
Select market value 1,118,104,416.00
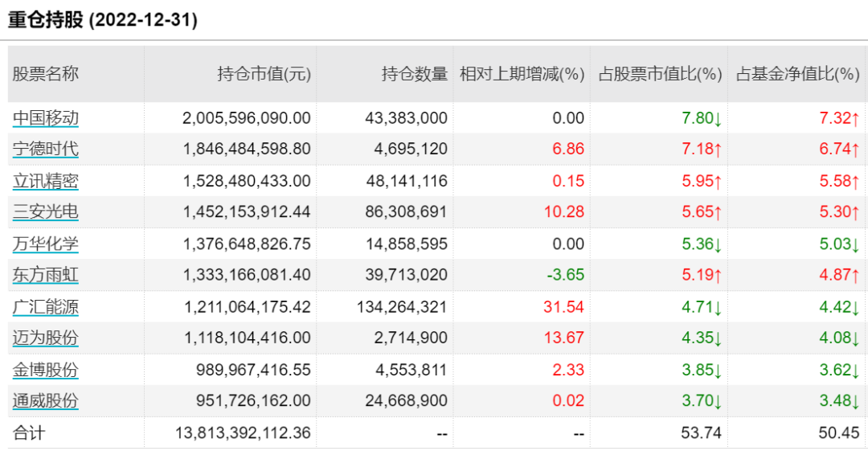[x=247, y=338]
